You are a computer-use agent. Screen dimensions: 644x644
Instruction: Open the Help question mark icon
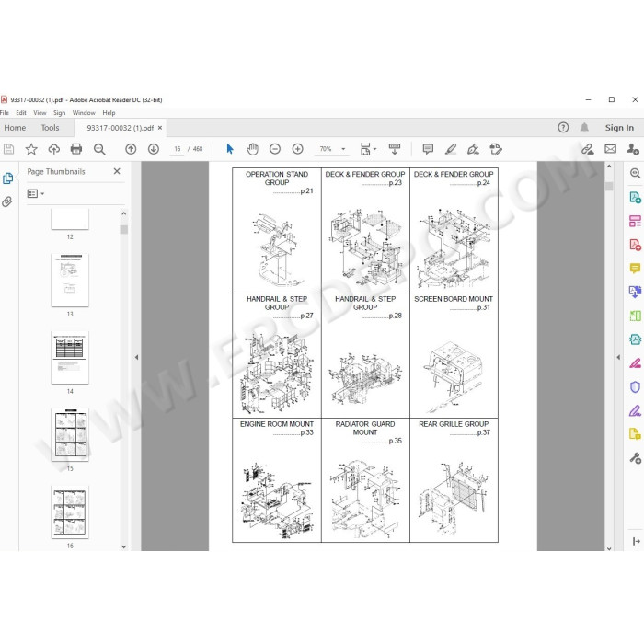pos(563,128)
